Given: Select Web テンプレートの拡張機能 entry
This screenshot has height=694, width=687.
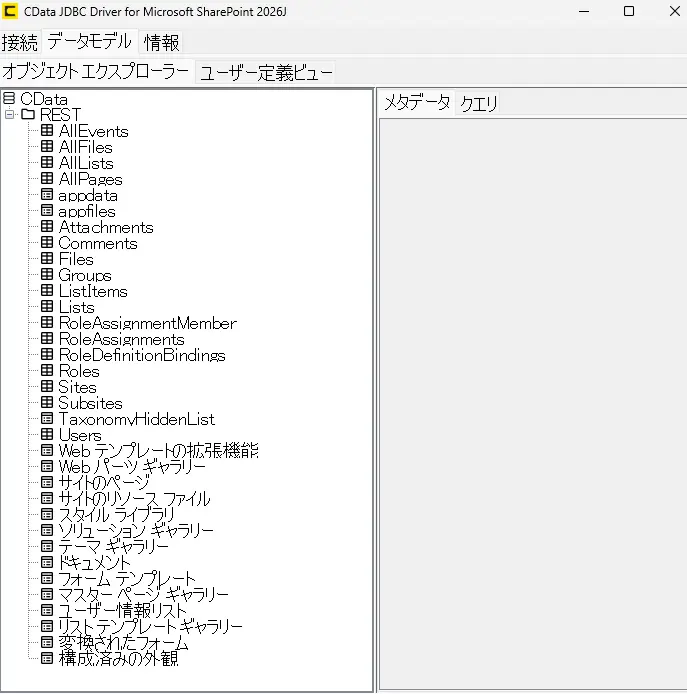Looking at the screenshot, I should 158,451.
